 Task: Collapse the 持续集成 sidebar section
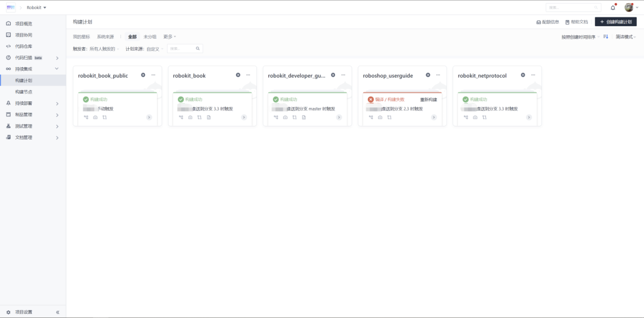[x=57, y=69]
